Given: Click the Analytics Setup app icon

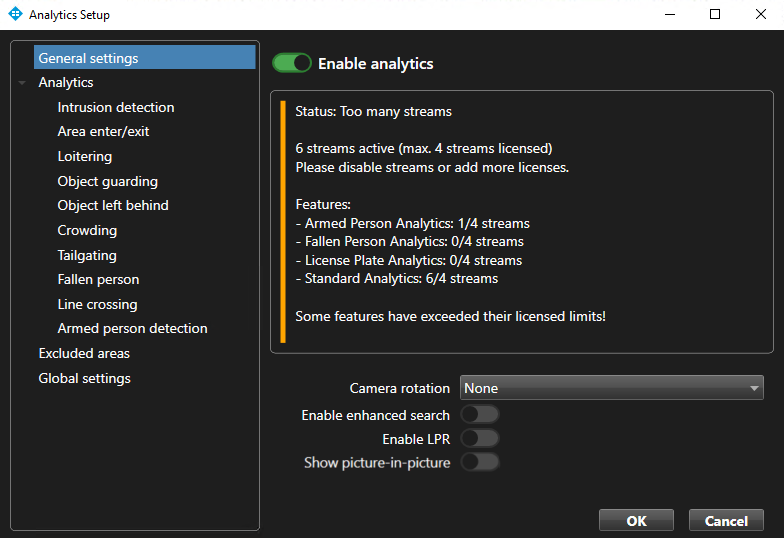Looking at the screenshot, I should pyautogui.click(x=15, y=15).
